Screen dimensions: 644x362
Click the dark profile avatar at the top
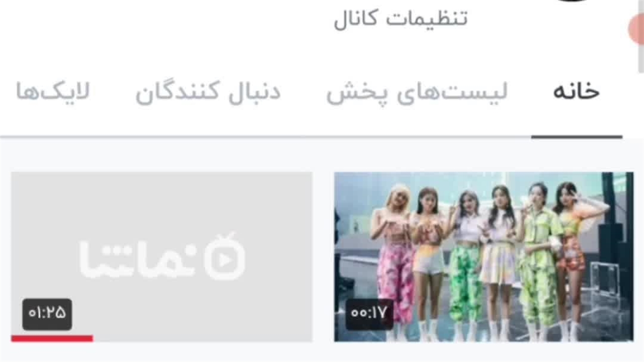coord(573,1)
